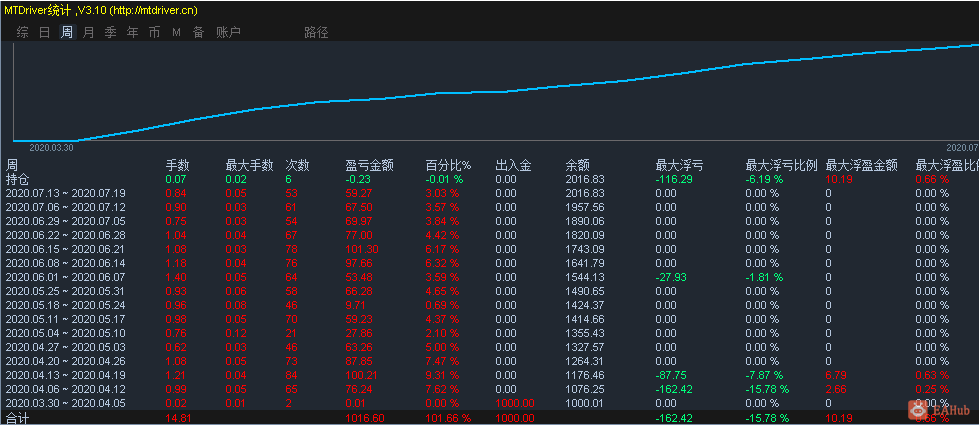Click the -15.78 % cell in the 2020.04.06 week row
Viewport: 979px width, 425px height.
tap(767, 389)
